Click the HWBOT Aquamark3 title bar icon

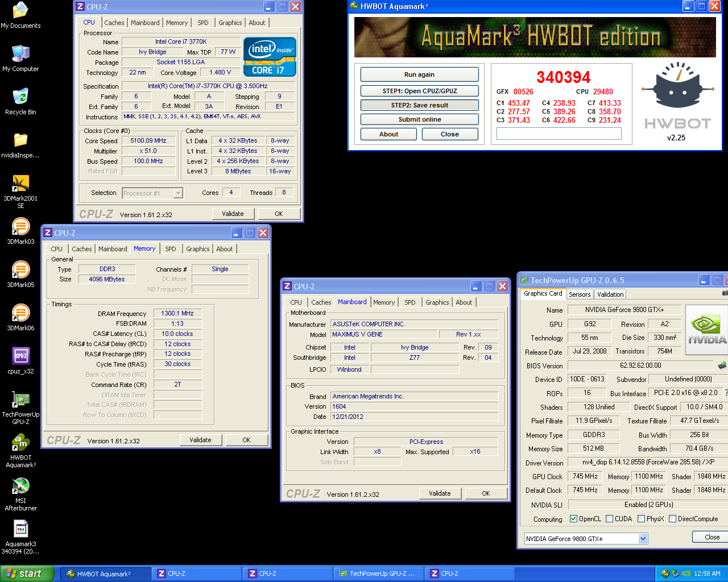354,6
